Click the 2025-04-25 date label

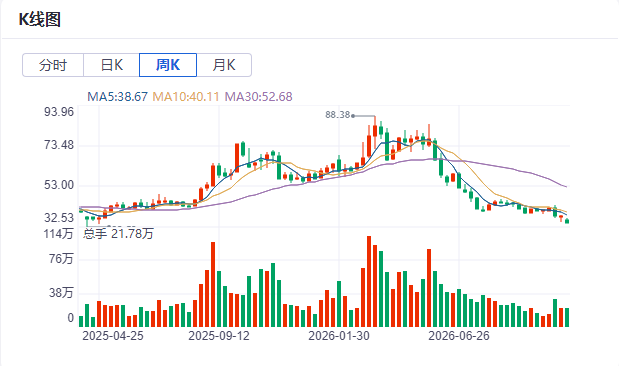click(x=113, y=336)
